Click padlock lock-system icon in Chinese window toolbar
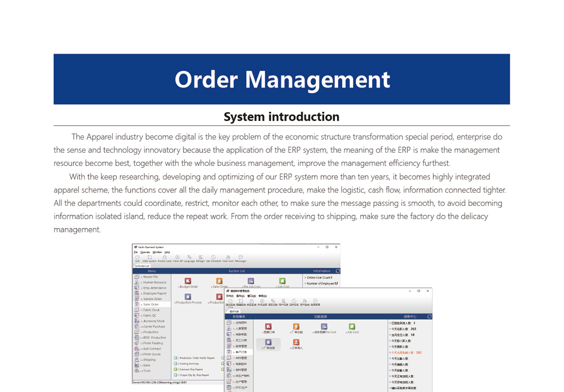 coord(251,301)
